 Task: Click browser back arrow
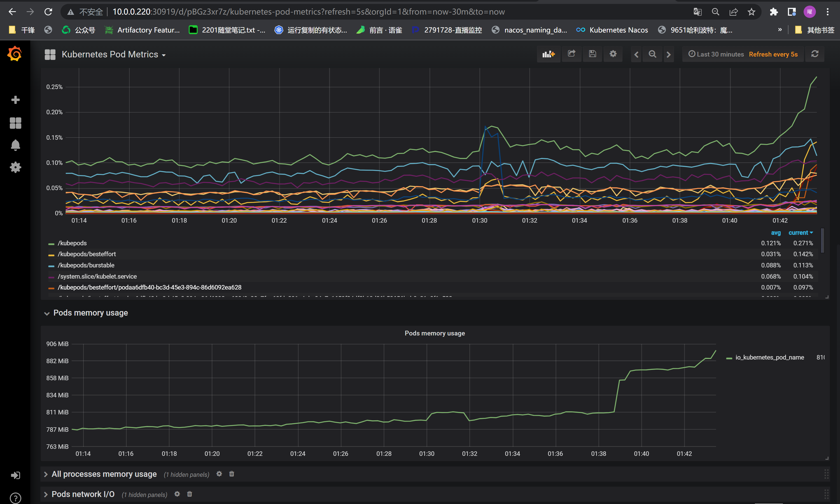click(x=12, y=12)
